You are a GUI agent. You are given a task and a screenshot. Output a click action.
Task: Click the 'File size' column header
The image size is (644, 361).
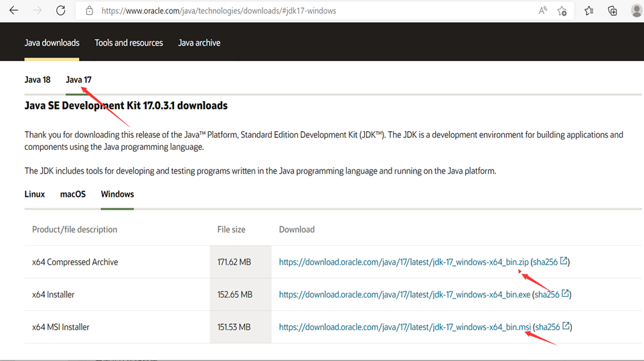231,230
